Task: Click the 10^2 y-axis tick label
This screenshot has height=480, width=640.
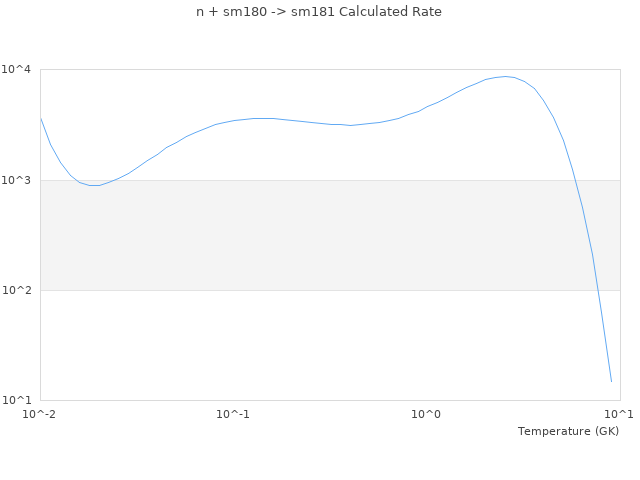Action: point(17,290)
